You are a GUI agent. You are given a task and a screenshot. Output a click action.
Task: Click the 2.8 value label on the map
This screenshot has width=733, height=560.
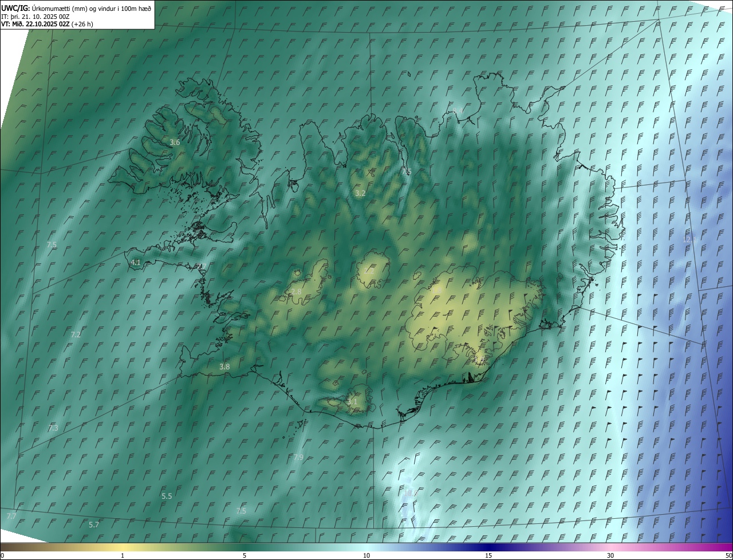297,292
